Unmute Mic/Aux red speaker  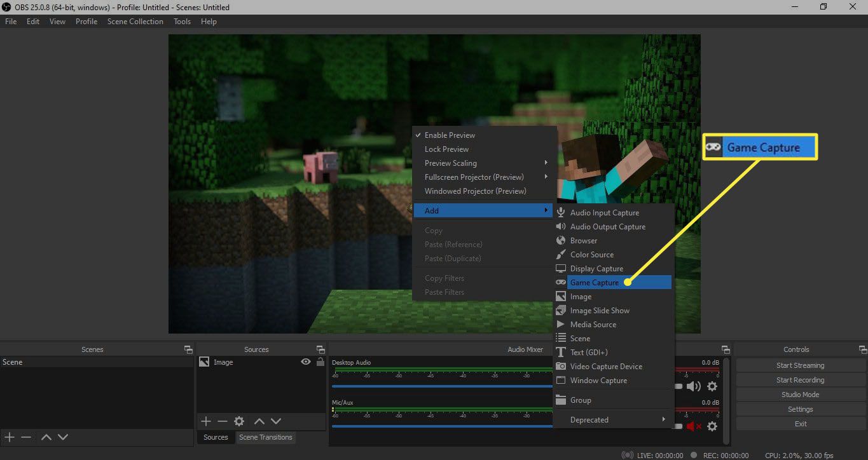tap(694, 426)
